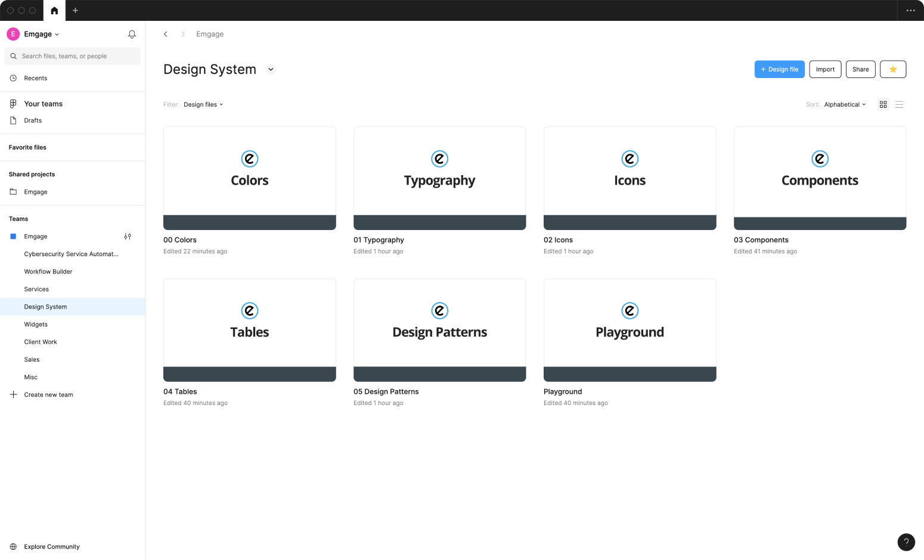Click Emgage breadcrumb link

(x=210, y=34)
